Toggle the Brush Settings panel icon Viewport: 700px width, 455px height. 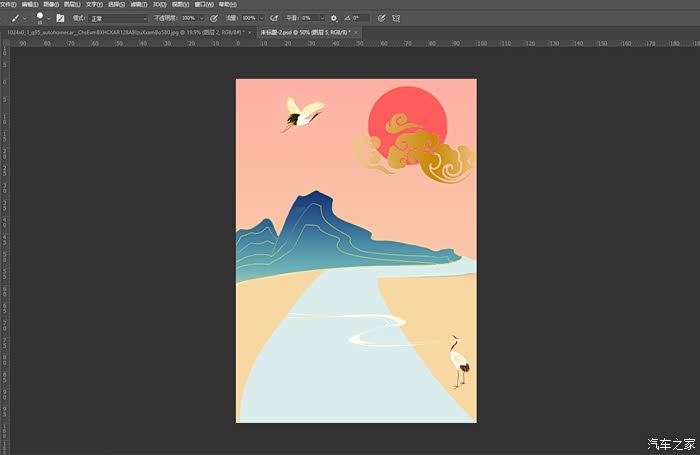coord(60,18)
